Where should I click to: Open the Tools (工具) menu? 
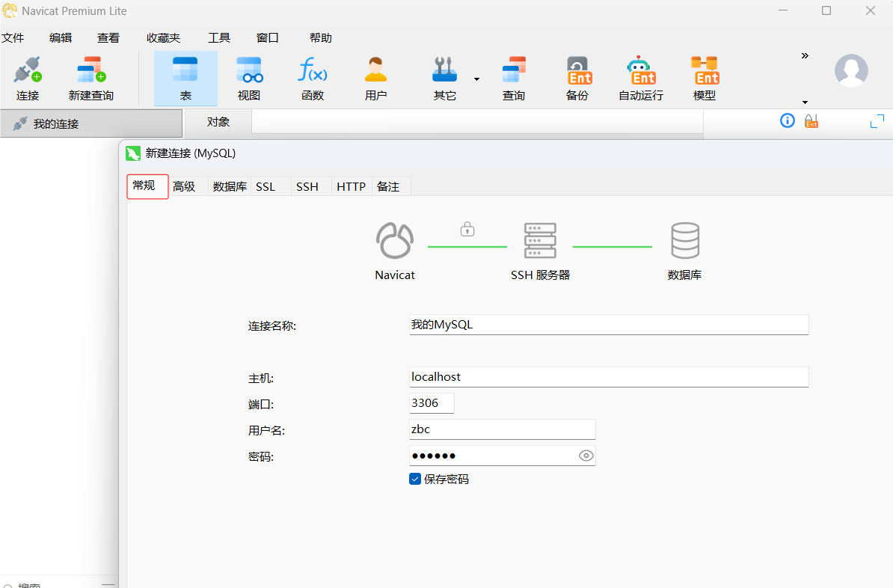[x=218, y=37]
